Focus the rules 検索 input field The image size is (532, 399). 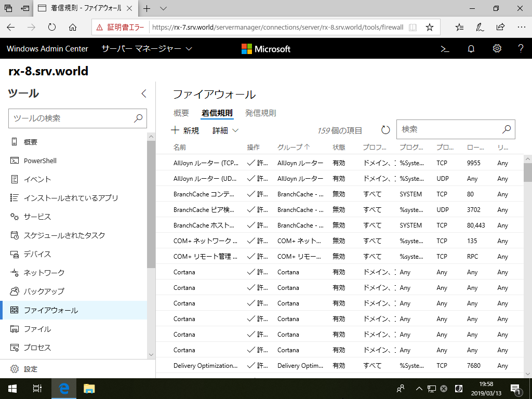(456, 129)
